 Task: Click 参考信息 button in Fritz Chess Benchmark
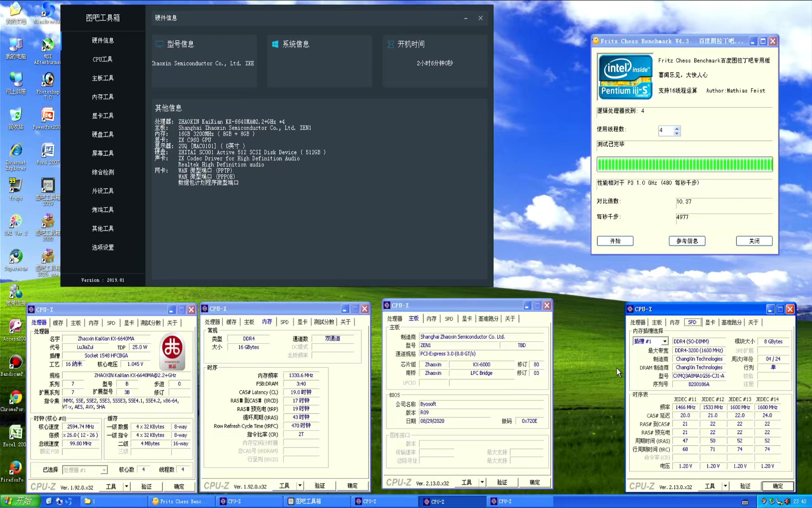687,241
